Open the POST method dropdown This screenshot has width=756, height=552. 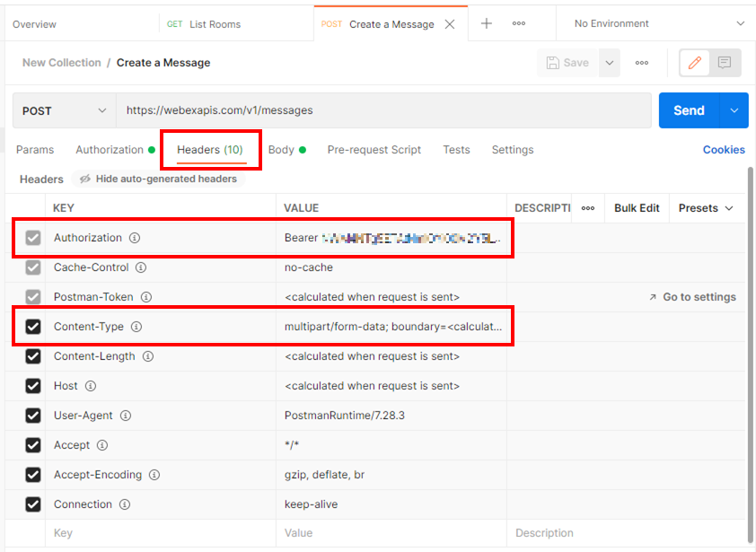click(x=64, y=110)
